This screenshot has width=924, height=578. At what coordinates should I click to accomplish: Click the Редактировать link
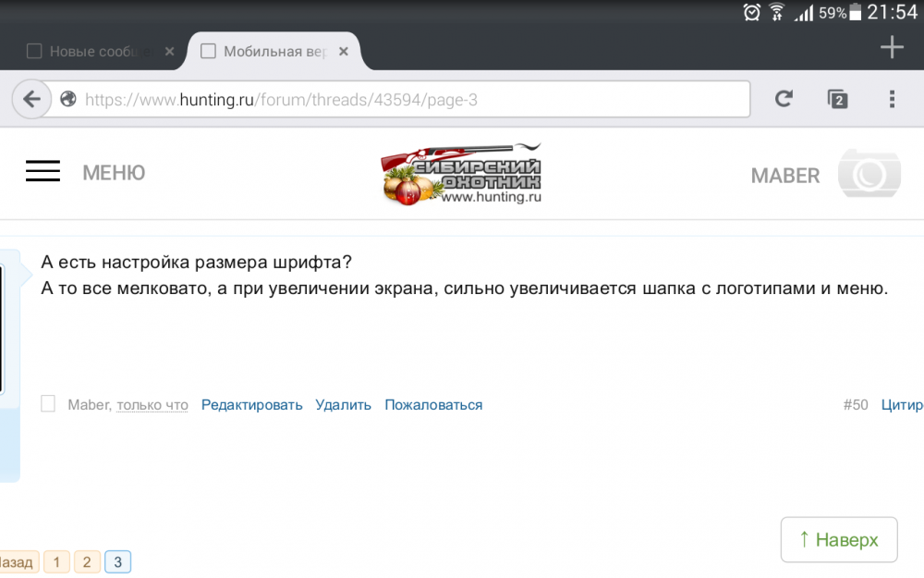pos(251,405)
